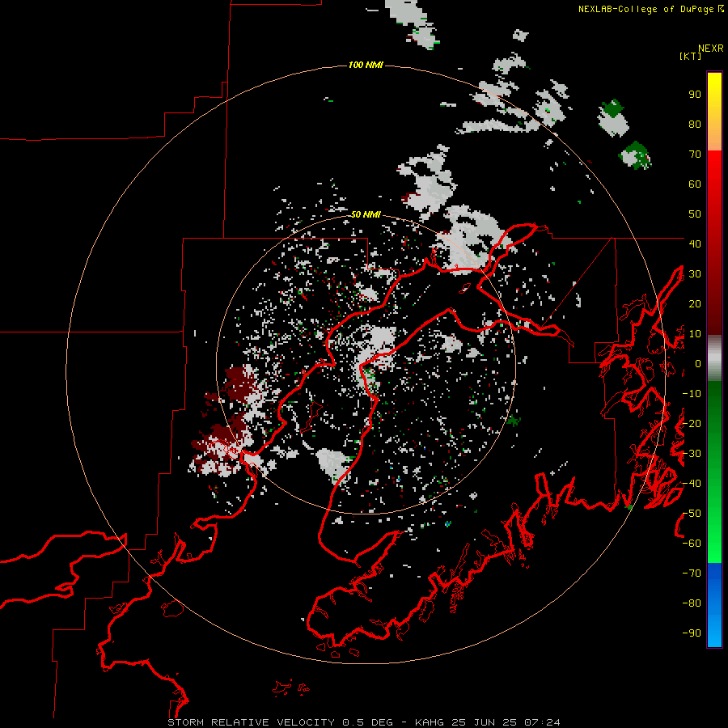Viewport: 728px width, 728px height.
Task: Click the '-40' value on the velocity scale
Action: coord(692,484)
